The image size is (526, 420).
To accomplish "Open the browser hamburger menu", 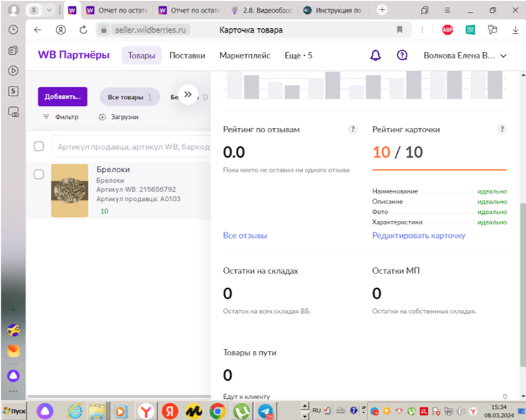I will click(x=447, y=11).
